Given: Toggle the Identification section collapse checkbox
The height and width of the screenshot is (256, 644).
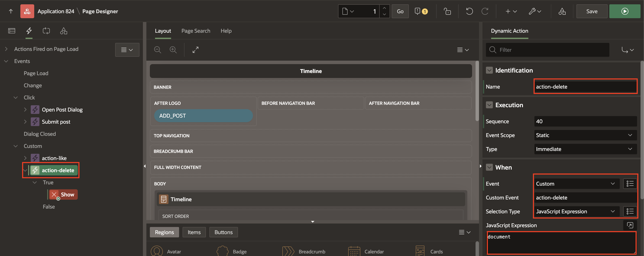Looking at the screenshot, I should tap(489, 70).
